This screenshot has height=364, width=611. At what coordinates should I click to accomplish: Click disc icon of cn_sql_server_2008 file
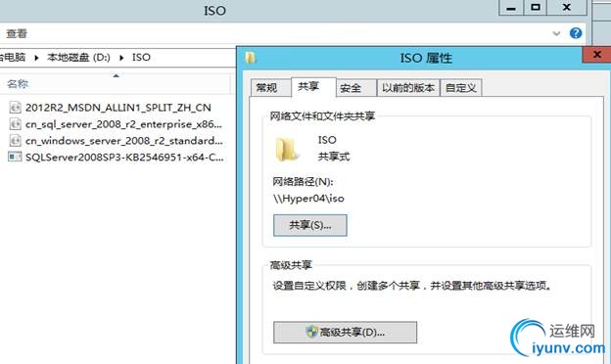tap(15, 124)
